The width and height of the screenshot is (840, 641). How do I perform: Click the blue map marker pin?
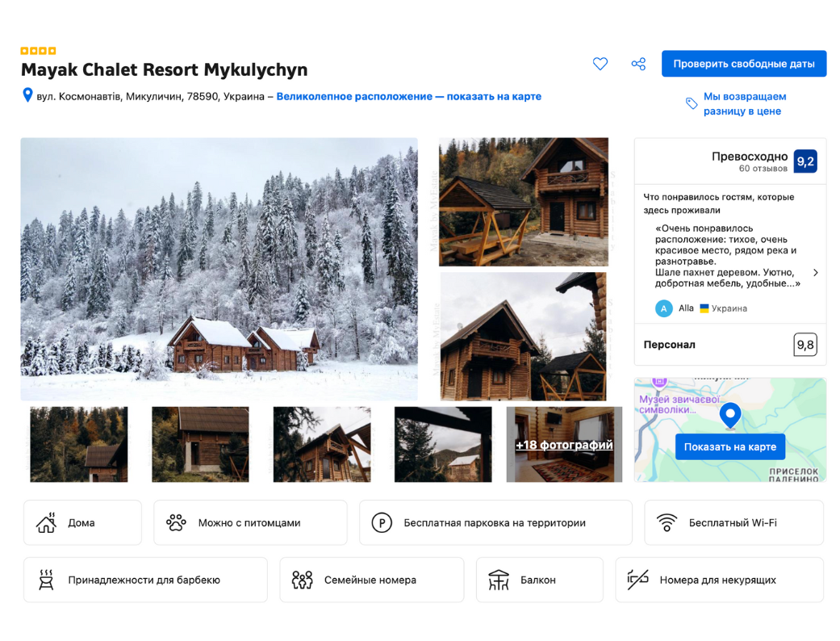point(729,415)
